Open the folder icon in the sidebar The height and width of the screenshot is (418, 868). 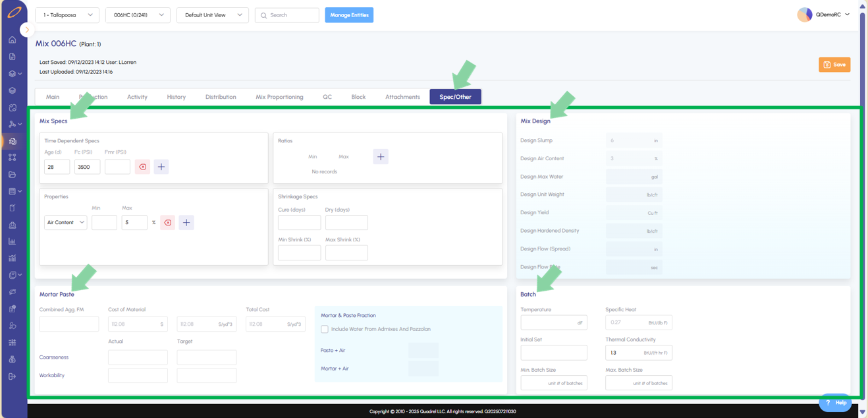pyautogui.click(x=13, y=175)
